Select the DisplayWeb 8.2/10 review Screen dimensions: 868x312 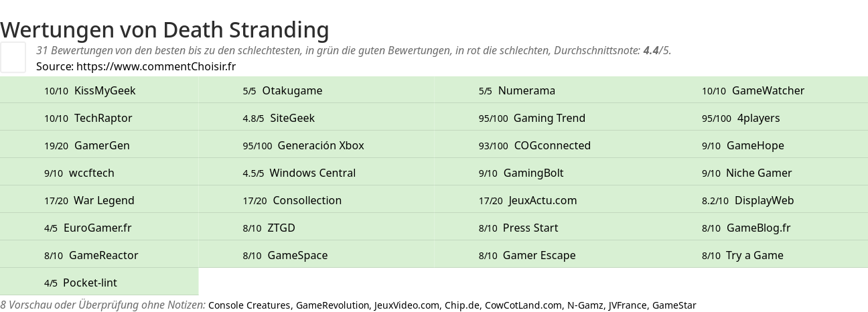[769, 200]
